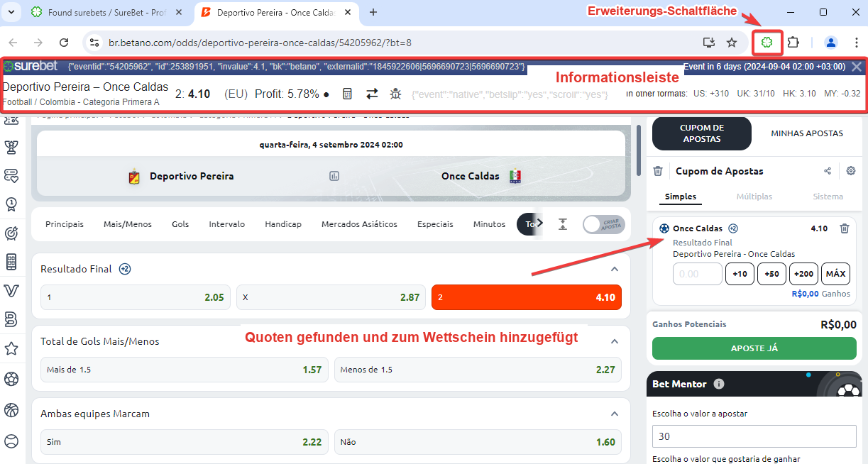Collapse Total de Gols Mais/Menos market
868x464 pixels.
click(615, 341)
